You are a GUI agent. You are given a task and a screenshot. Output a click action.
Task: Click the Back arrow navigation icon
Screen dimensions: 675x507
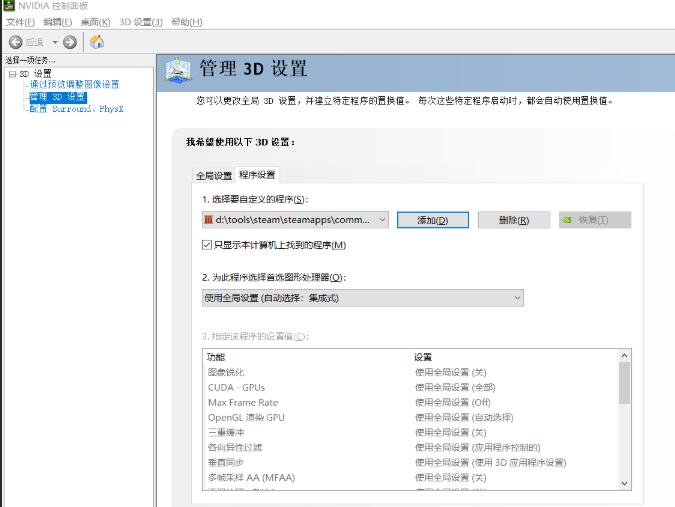tap(16, 42)
